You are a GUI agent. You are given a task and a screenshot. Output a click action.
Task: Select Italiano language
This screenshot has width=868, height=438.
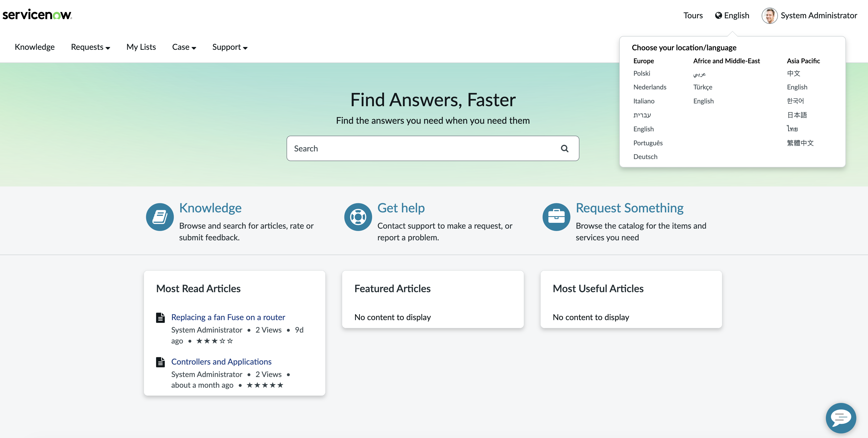644,101
